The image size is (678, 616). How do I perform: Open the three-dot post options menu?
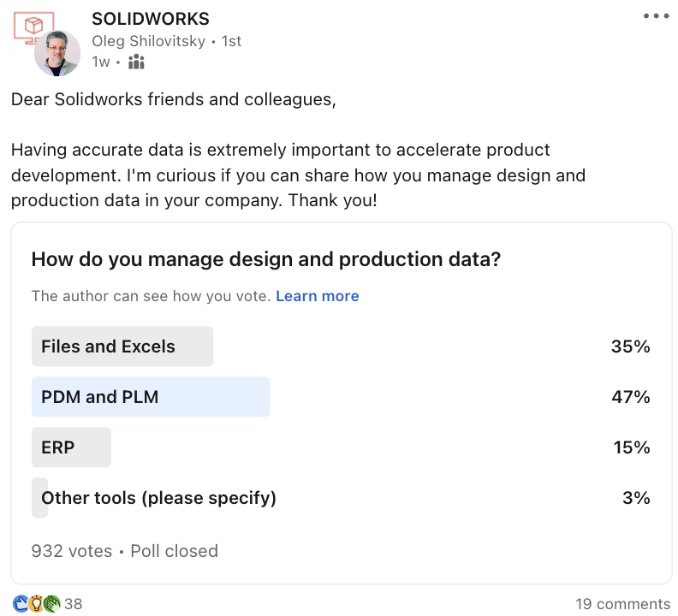656,16
